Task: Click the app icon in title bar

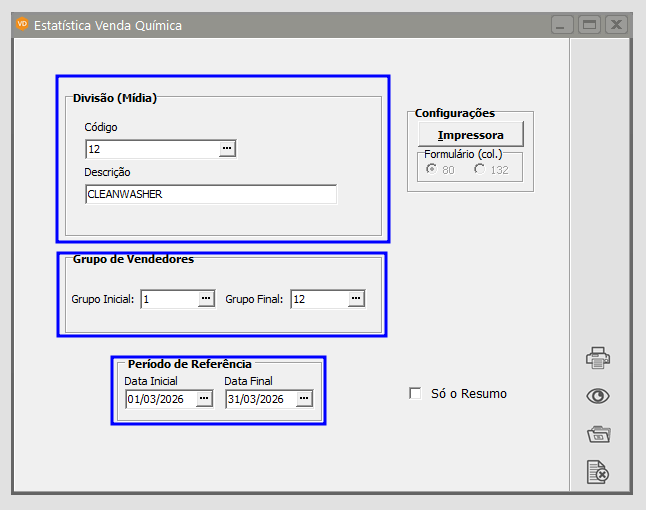Action: [23, 24]
